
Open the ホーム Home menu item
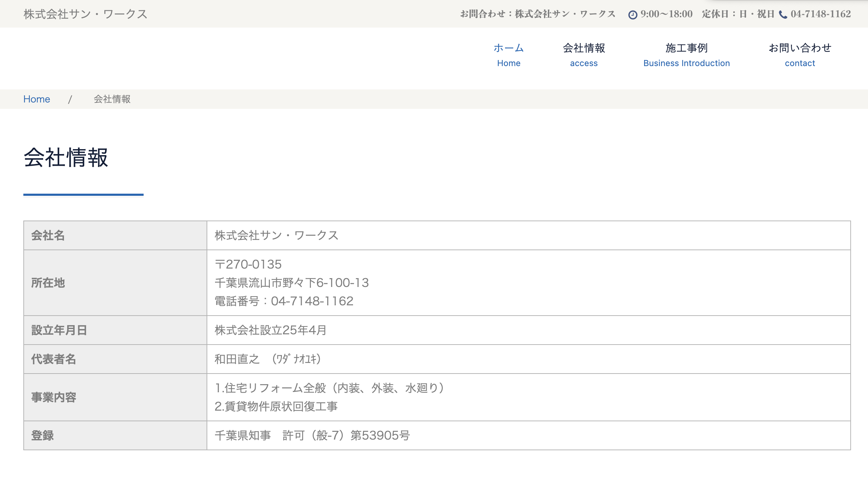click(x=509, y=55)
